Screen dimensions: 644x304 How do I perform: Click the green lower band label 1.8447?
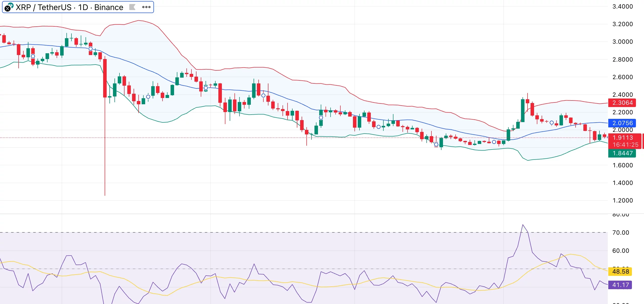click(x=622, y=154)
